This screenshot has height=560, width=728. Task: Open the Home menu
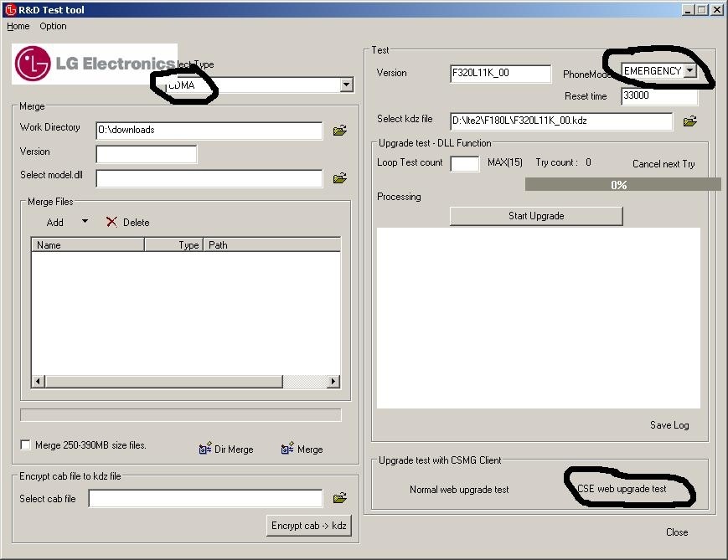pyautogui.click(x=18, y=26)
